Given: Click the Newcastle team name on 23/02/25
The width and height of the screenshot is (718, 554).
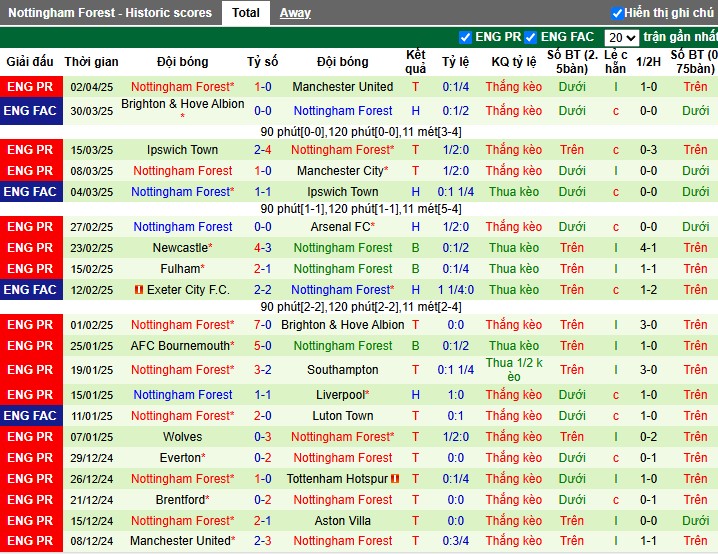Looking at the screenshot, I should (x=182, y=248).
